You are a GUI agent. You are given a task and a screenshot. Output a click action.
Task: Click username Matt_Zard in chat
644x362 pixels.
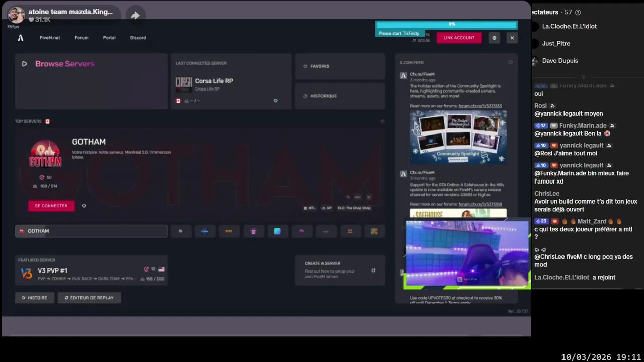[592, 221]
